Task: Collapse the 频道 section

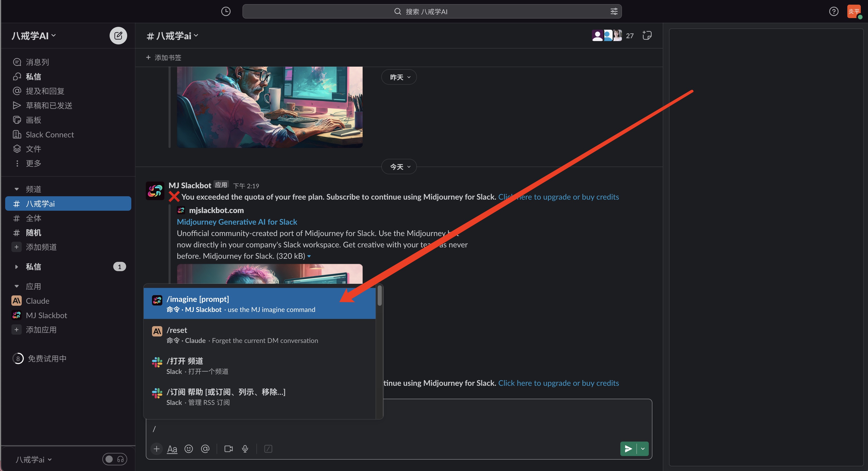Action: pyautogui.click(x=17, y=189)
